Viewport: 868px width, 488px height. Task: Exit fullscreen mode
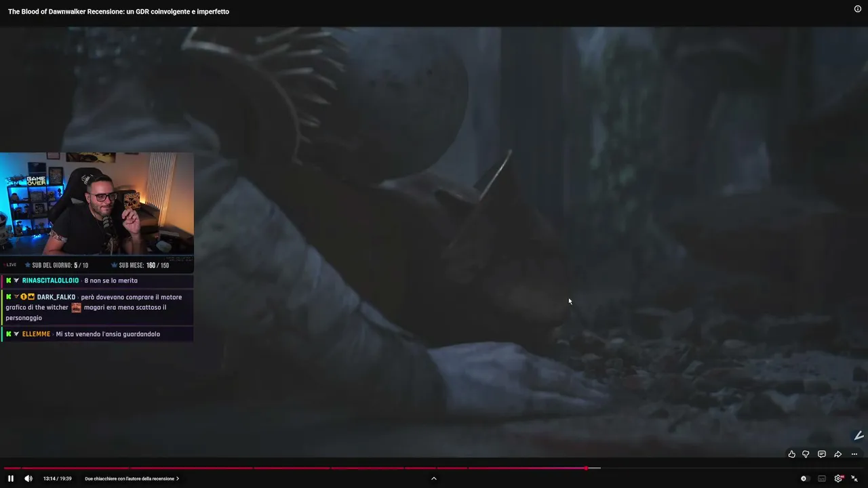[854, 479]
